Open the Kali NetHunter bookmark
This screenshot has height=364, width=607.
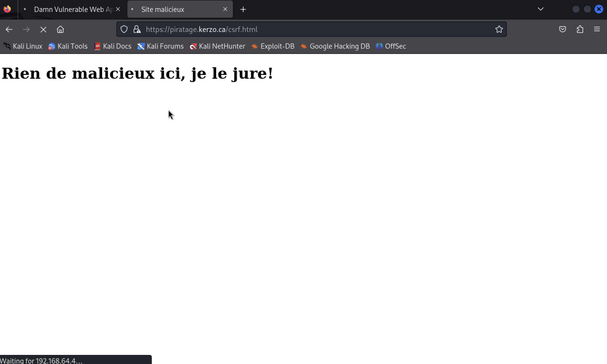click(217, 46)
